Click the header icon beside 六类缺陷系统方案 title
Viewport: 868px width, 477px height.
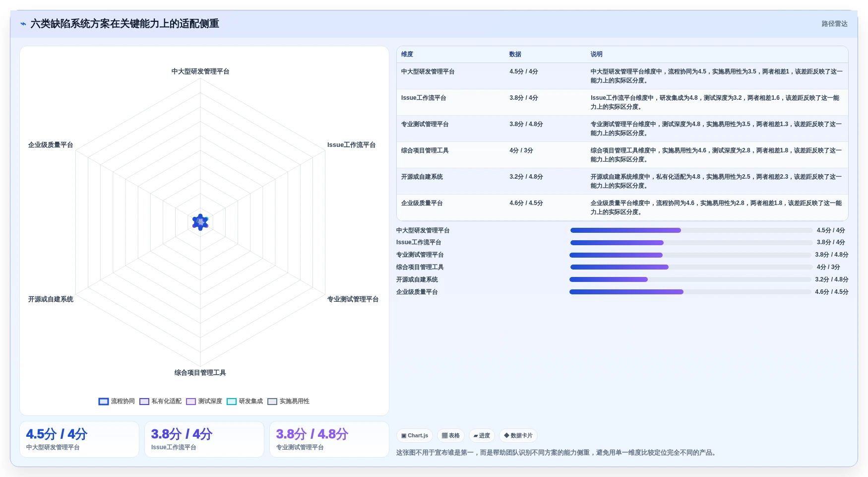click(x=23, y=24)
